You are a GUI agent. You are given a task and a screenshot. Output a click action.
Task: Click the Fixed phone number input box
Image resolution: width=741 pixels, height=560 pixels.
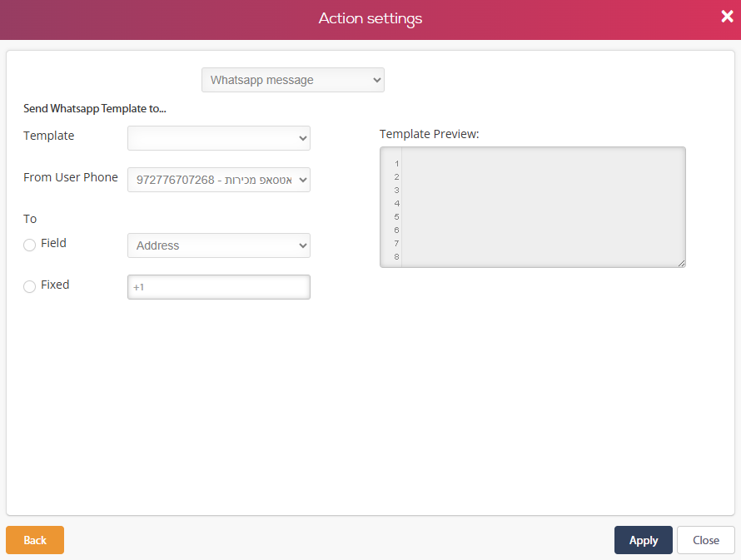(x=218, y=287)
